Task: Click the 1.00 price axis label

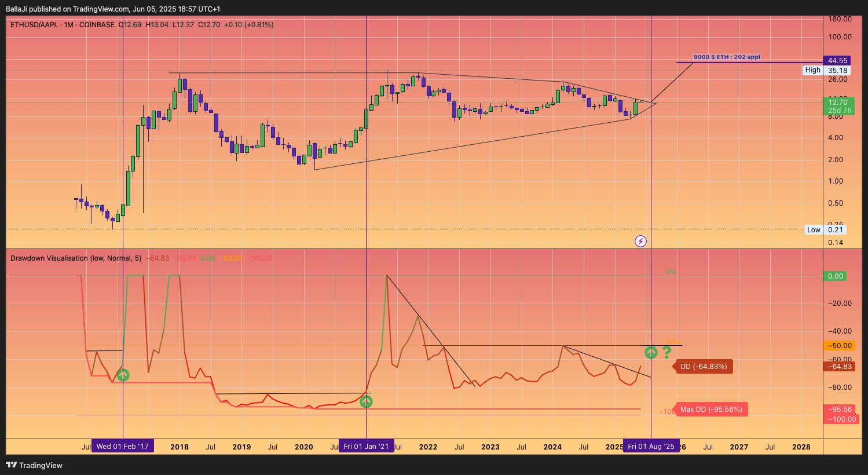Action: [x=836, y=181]
